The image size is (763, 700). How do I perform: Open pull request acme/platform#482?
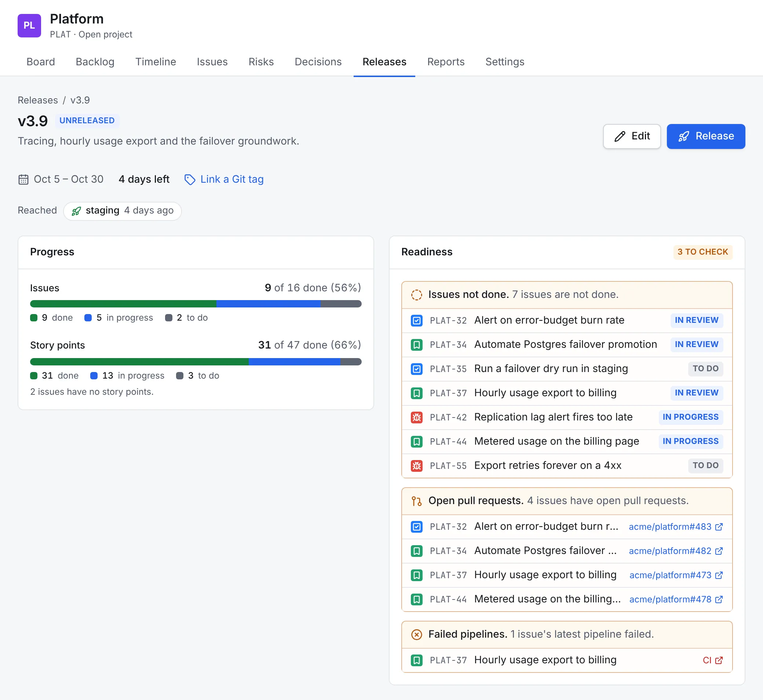676,551
